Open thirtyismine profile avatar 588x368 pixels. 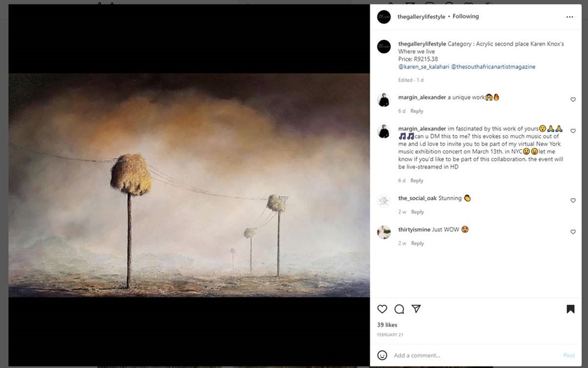(x=384, y=232)
